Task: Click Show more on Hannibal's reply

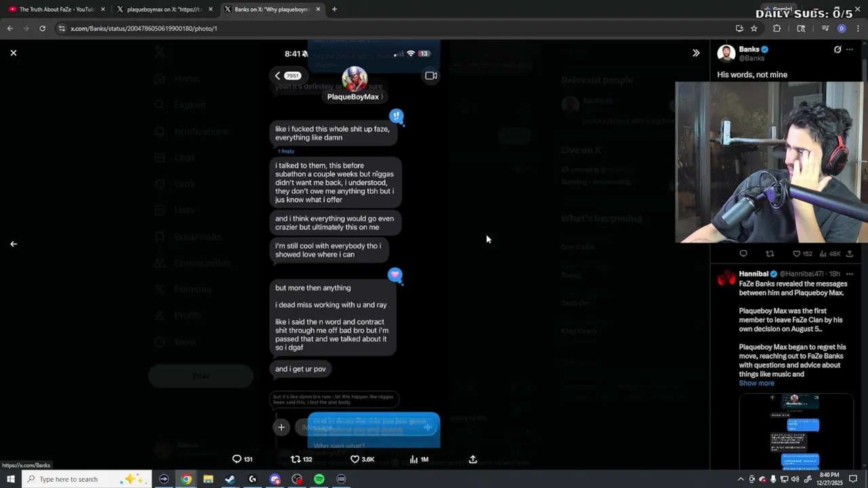Action: 757,383
